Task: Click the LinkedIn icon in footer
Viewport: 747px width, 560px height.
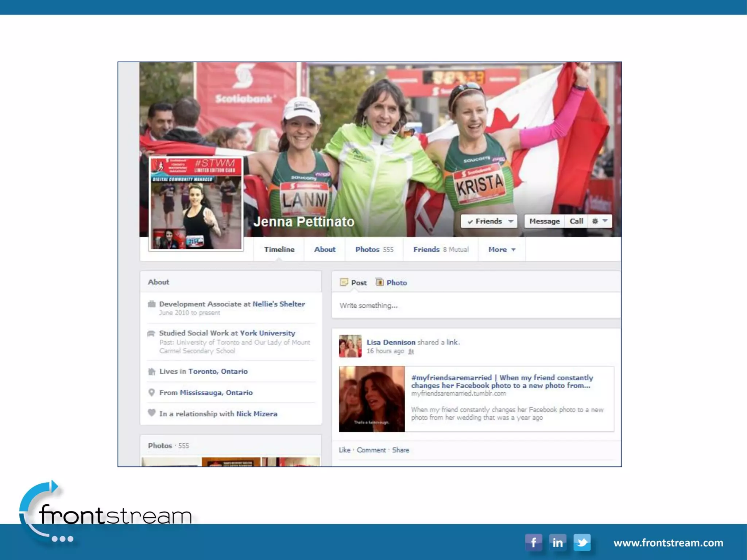Action: [557, 542]
